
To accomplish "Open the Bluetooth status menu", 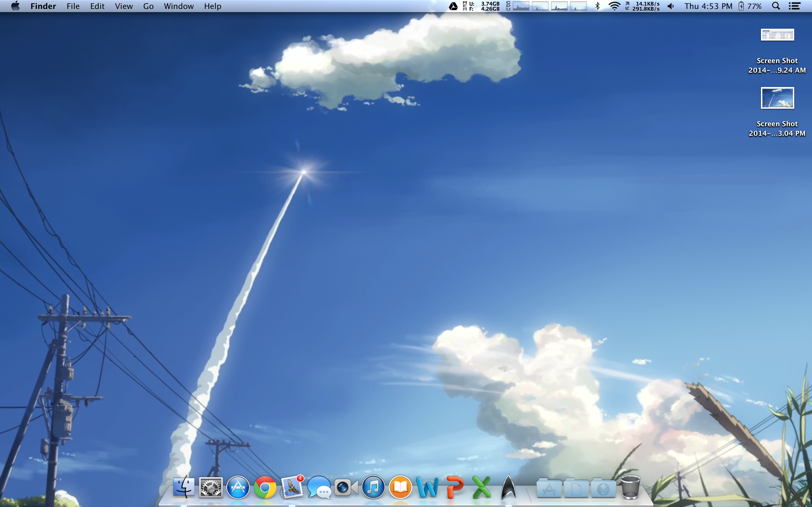I will pos(597,6).
